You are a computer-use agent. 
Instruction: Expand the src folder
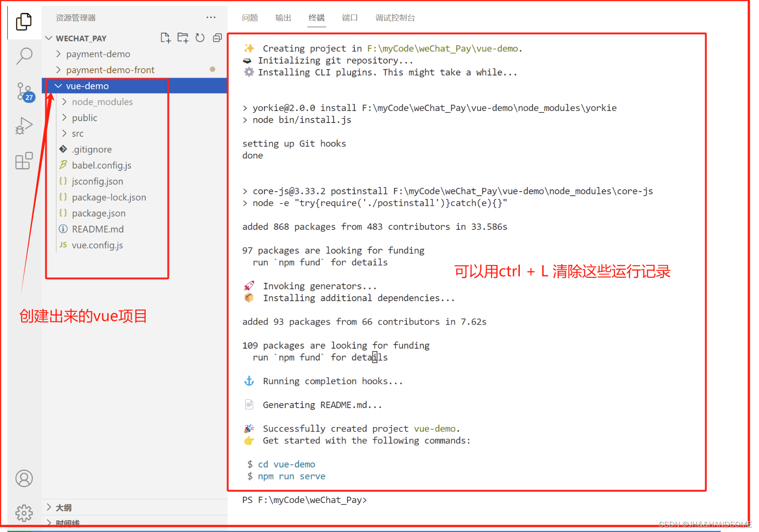click(64, 133)
